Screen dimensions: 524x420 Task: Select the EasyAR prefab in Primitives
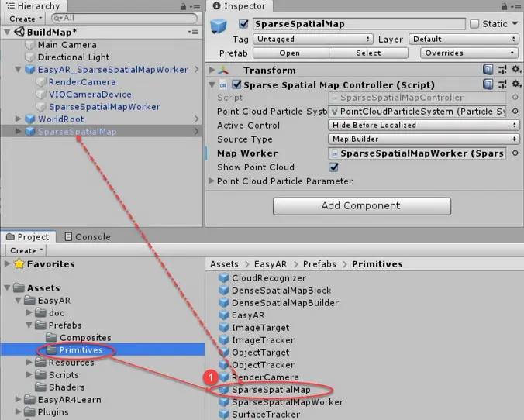[x=241, y=315]
